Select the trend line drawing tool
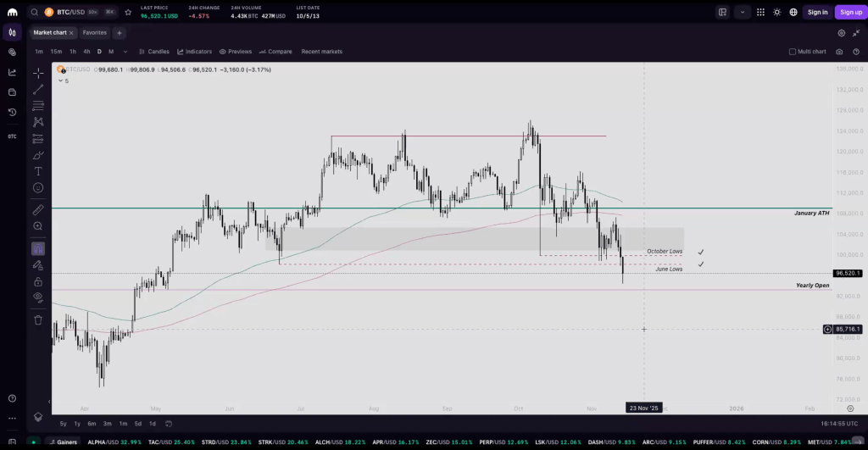868x450 pixels. pos(38,89)
